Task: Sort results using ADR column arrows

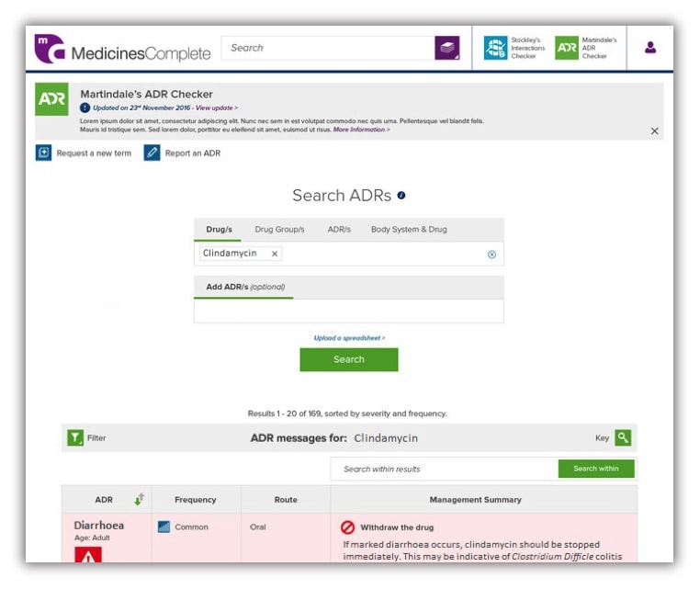Action: [x=139, y=500]
